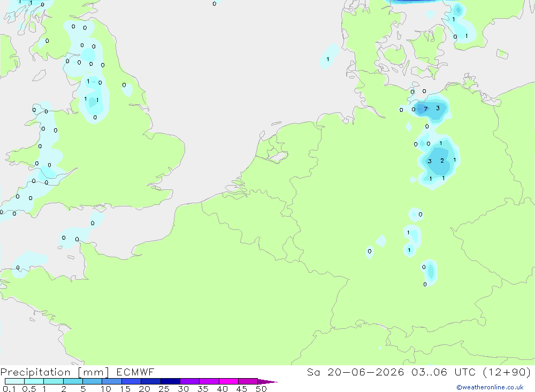The image size is (535, 392).
Task: Click the 0.5–1 mm legend color swatch
Action: tap(34, 381)
